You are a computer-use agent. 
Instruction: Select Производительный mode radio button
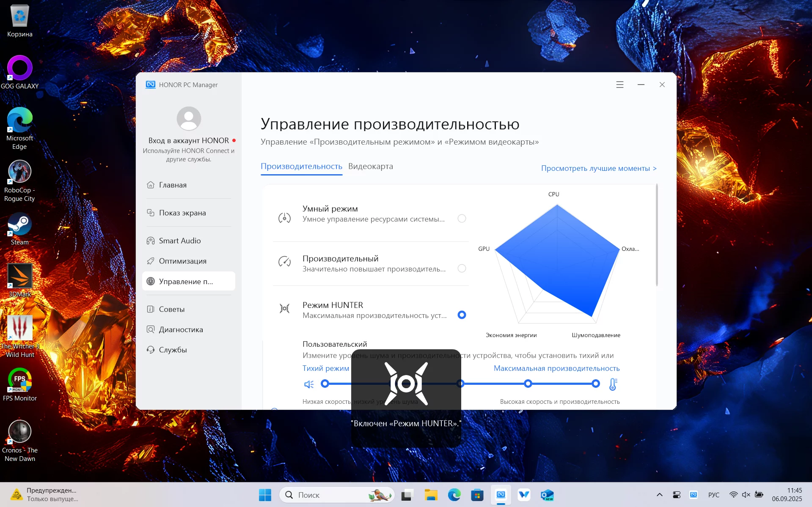click(462, 268)
